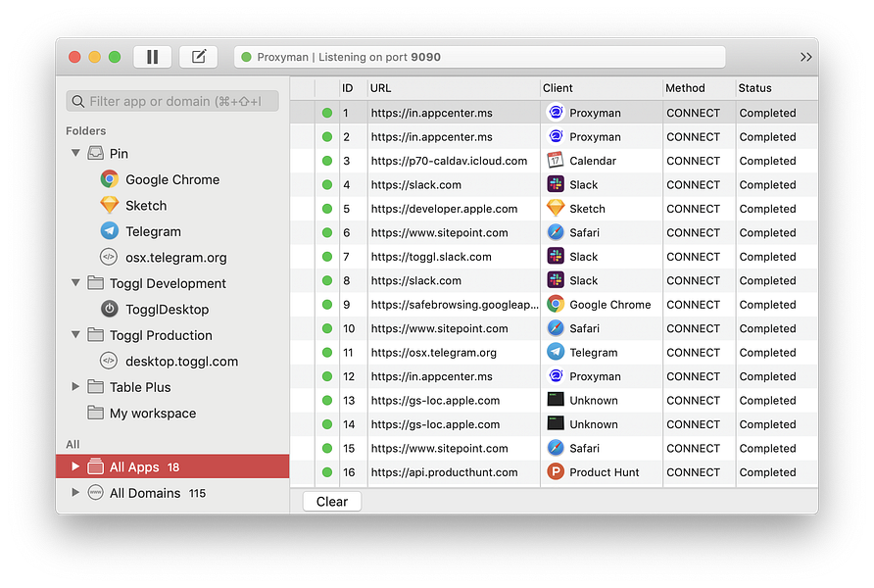874x588 pixels.
Task: Click Unknown terminal icon in row 14
Action: point(556,423)
